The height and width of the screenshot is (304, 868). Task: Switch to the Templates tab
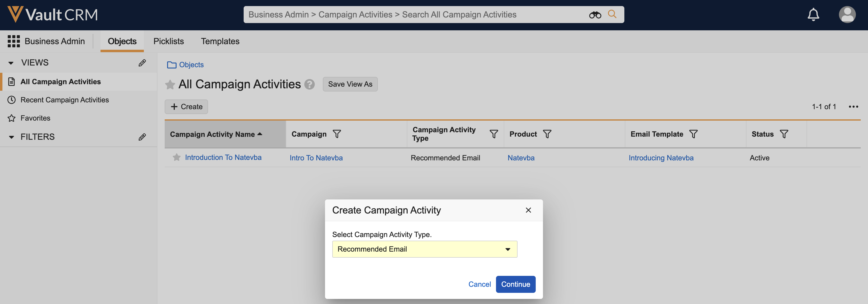click(220, 41)
